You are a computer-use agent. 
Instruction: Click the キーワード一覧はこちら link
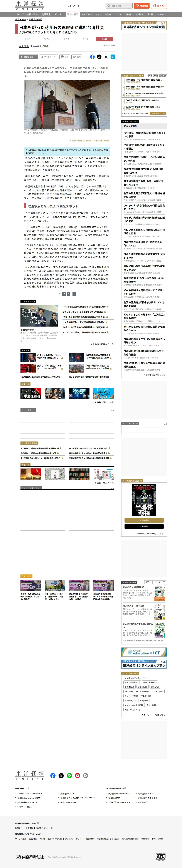click(x=153, y=715)
